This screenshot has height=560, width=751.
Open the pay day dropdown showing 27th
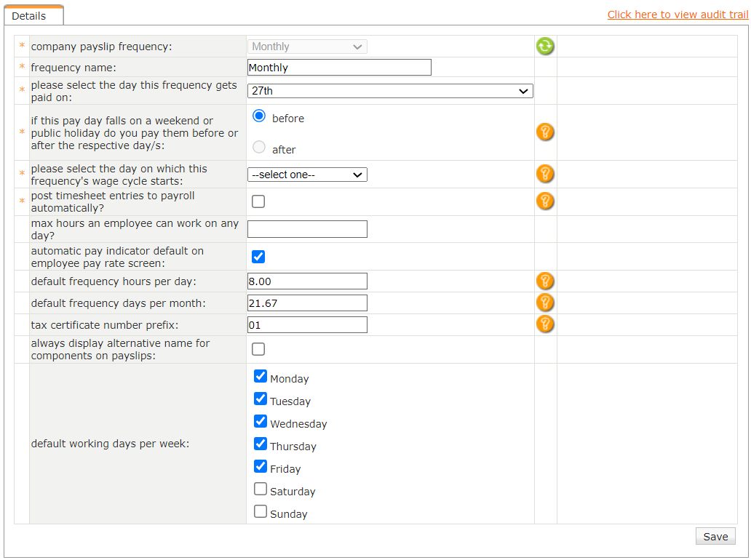click(390, 91)
